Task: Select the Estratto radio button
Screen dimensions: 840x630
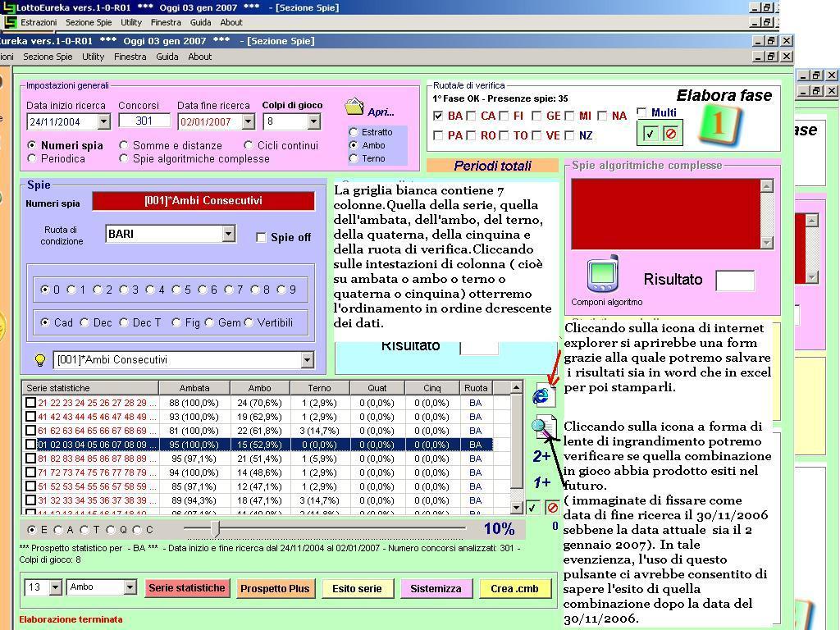Action: [353, 132]
